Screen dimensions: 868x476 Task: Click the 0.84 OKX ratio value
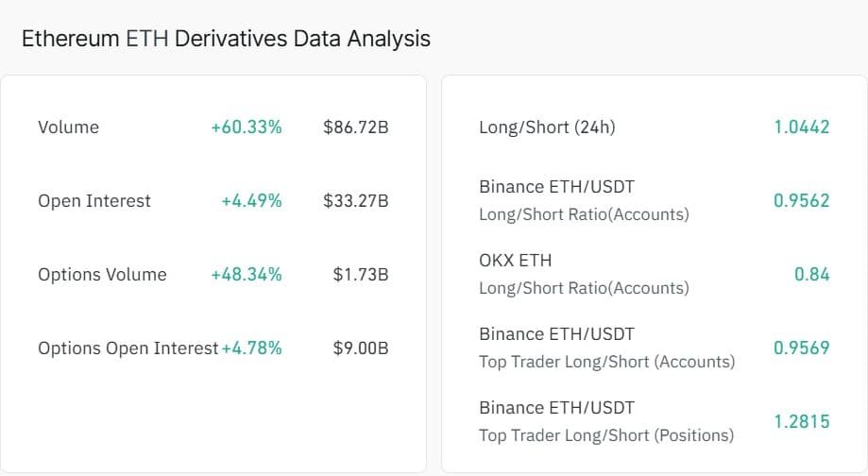tap(811, 274)
